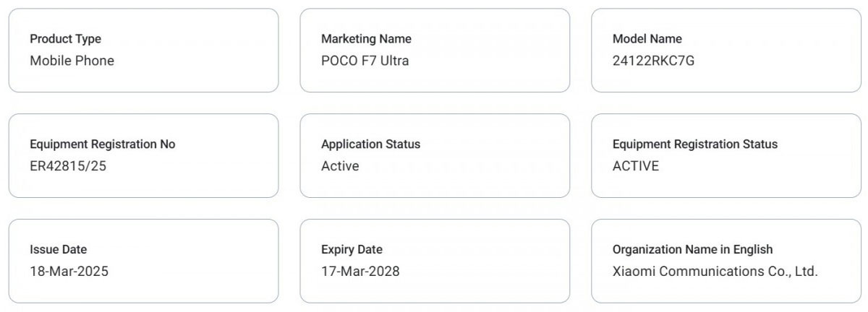
Task: Select the uppercase ACTIVE status value
Action: click(x=636, y=166)
